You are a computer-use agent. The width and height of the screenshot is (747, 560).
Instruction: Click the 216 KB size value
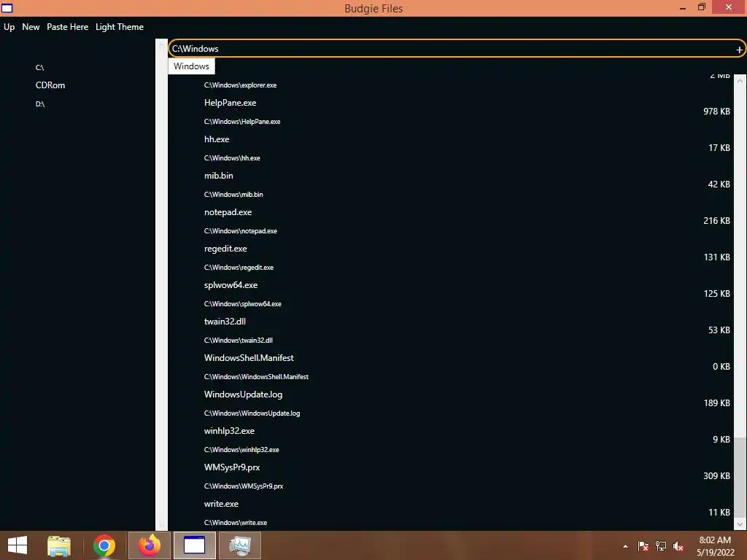point(716,221)
